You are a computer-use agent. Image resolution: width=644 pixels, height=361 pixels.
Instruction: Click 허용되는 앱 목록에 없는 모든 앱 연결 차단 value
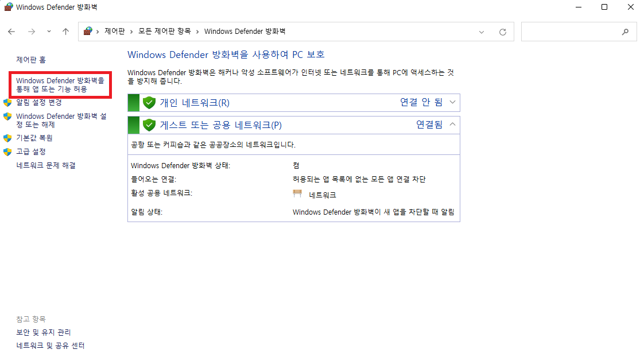coord(359,180)
